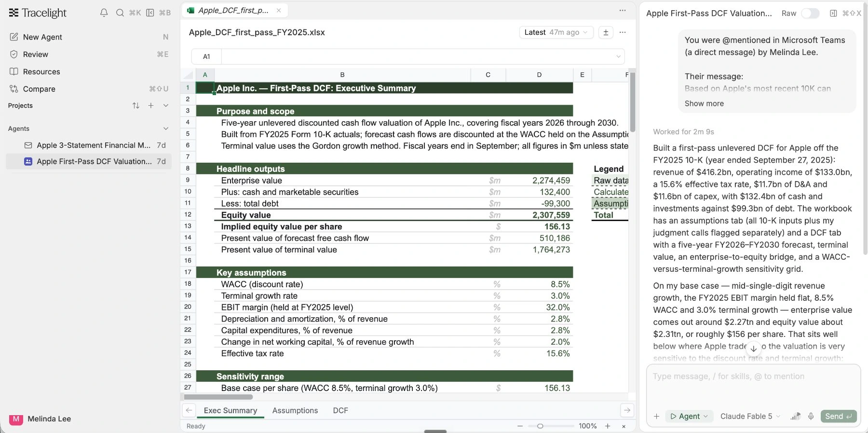
Task: Open the notifications bell icon
Action: 104,13
